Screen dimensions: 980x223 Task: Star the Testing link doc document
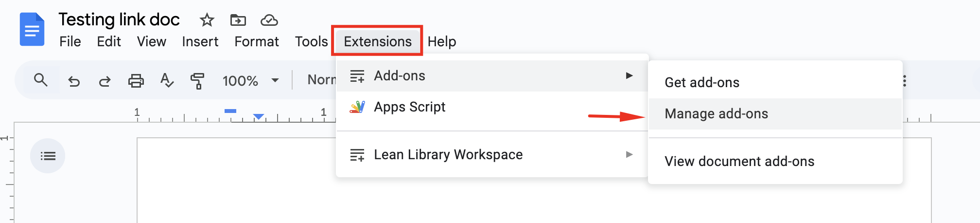pos(207,20)
